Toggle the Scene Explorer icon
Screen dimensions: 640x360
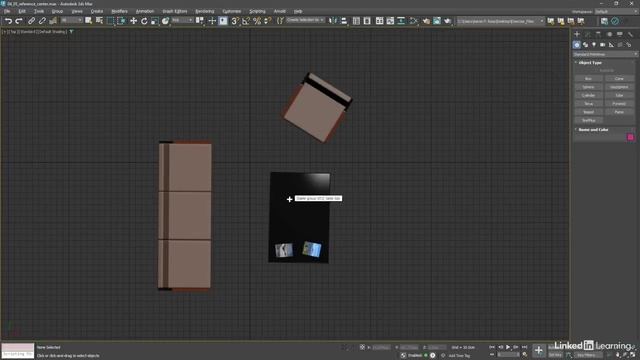click(356, 21)
